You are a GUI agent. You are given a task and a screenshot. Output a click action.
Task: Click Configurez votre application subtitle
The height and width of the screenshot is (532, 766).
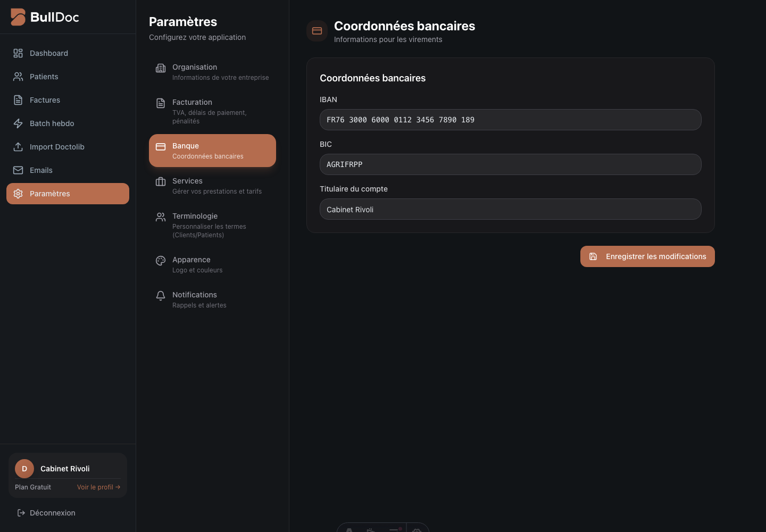pos(197,37)
